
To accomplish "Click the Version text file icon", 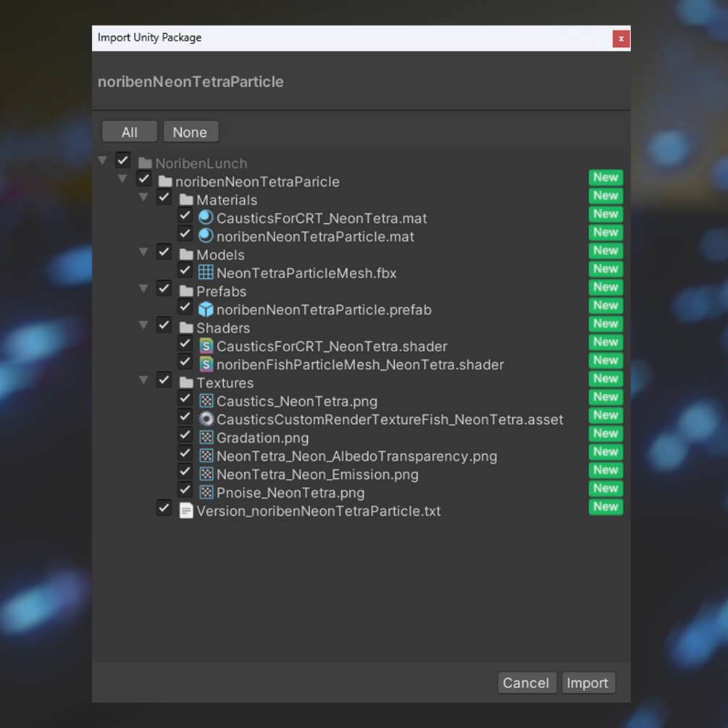I will (x=186, y=511).
